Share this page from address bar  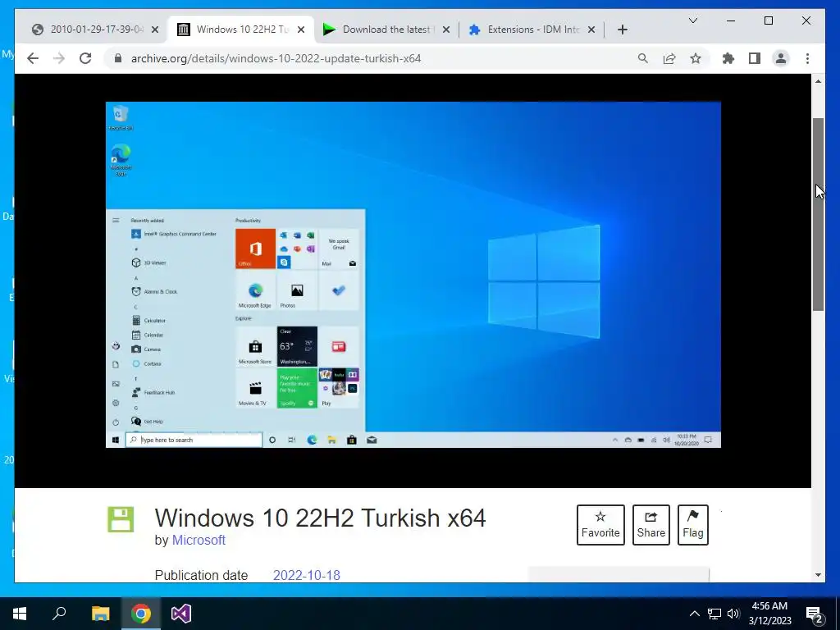[669, 58]
